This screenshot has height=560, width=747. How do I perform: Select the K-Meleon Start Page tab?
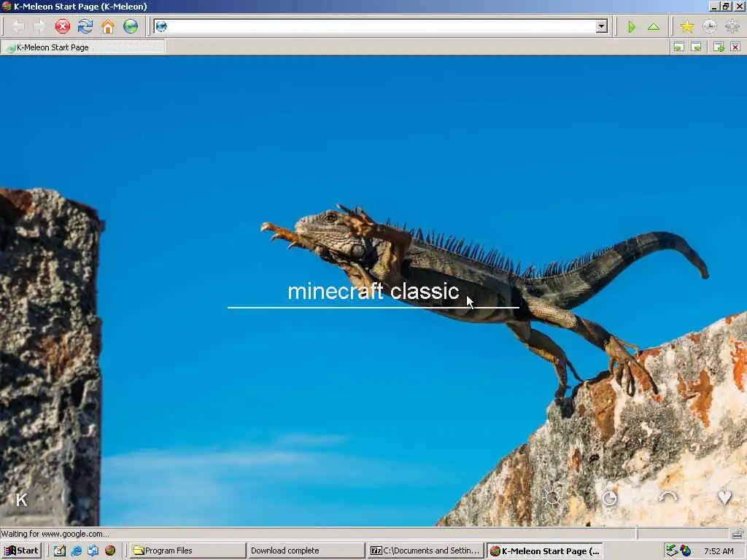click(x=83, y=47)
